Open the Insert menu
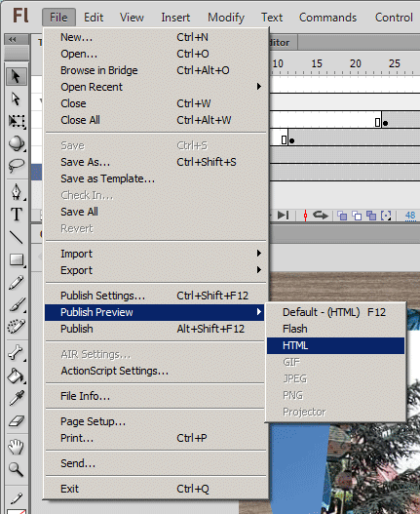 (x=175, y=18)
